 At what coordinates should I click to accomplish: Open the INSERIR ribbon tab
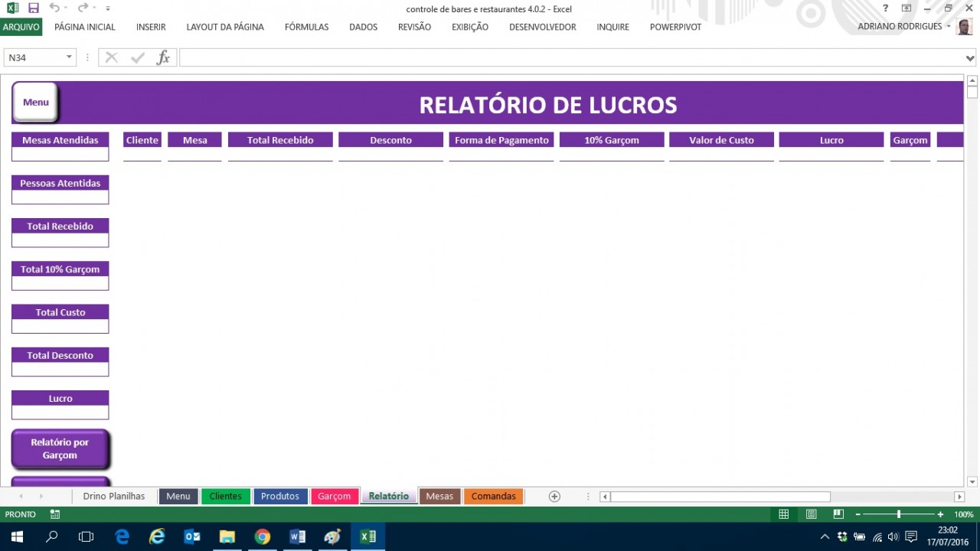click(151, 27)
